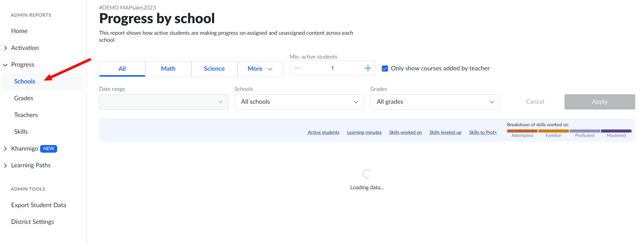Image resolution: width=644 pixels, height=245 pixels.
Task: Click the Mastered color legend bar
Action: [x=616, y=131]
